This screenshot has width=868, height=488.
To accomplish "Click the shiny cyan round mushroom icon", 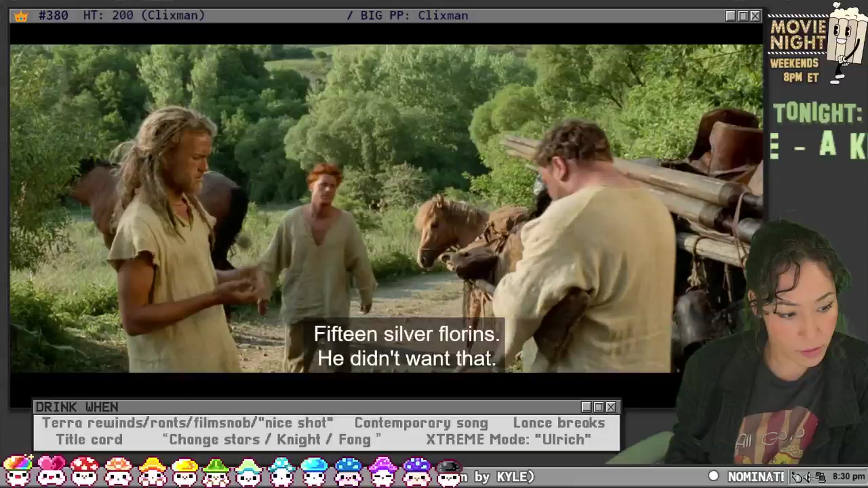I will (314, 470).
